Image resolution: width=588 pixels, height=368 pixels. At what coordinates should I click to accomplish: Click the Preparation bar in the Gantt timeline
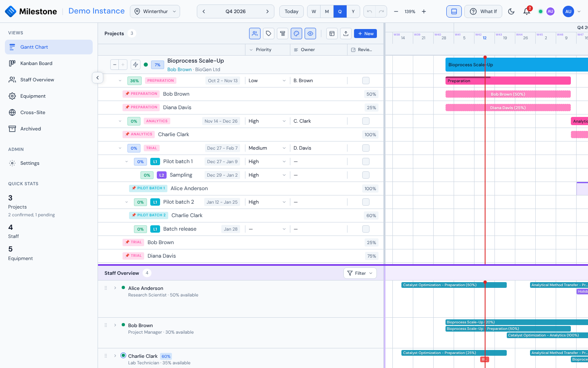(x=508, y=81)
